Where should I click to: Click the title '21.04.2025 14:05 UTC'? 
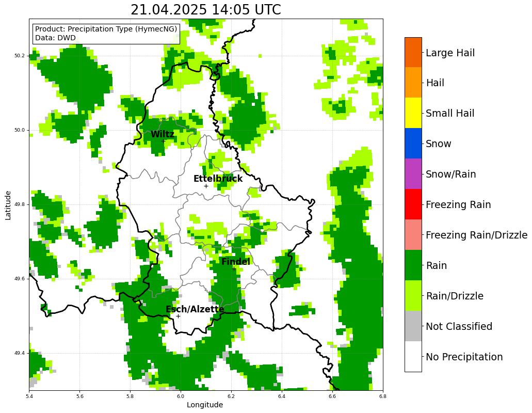206,9
